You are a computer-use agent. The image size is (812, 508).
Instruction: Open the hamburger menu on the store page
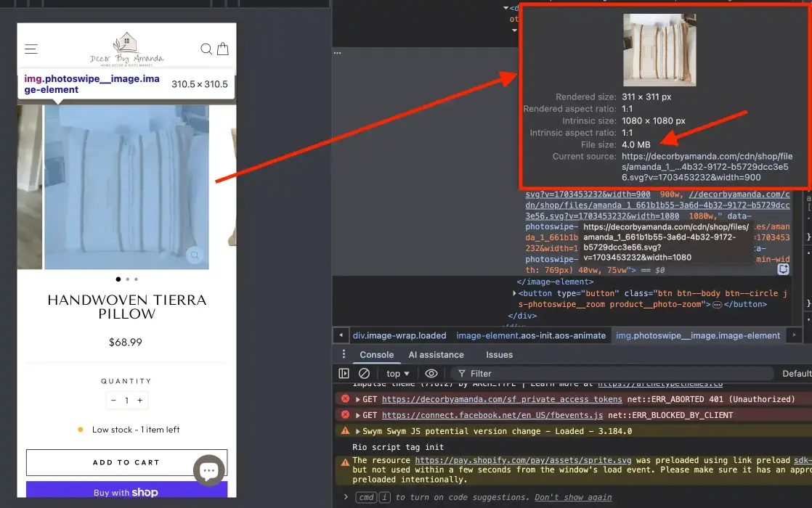(x=31, y=49)
